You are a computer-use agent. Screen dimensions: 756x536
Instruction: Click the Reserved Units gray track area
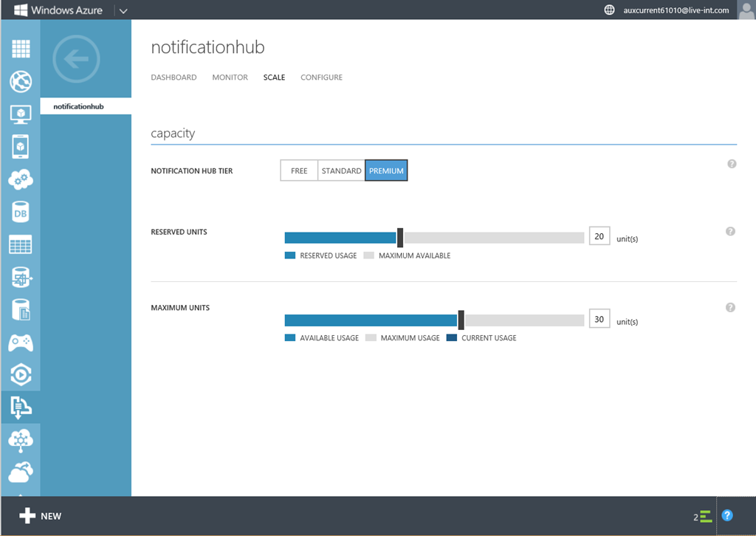point(494,238)
